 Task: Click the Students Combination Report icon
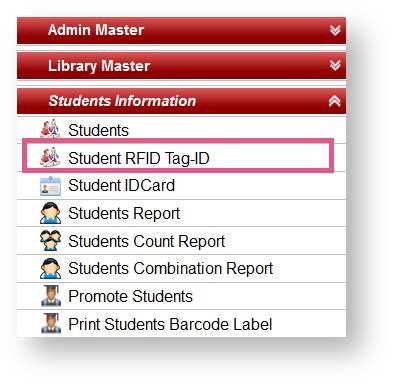pos(50,268)
